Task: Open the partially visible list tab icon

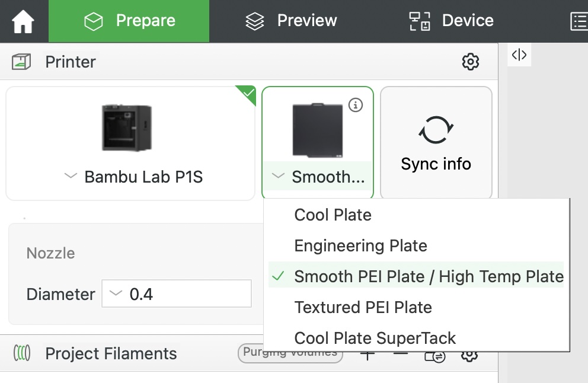Action: [x=579, y=21]
